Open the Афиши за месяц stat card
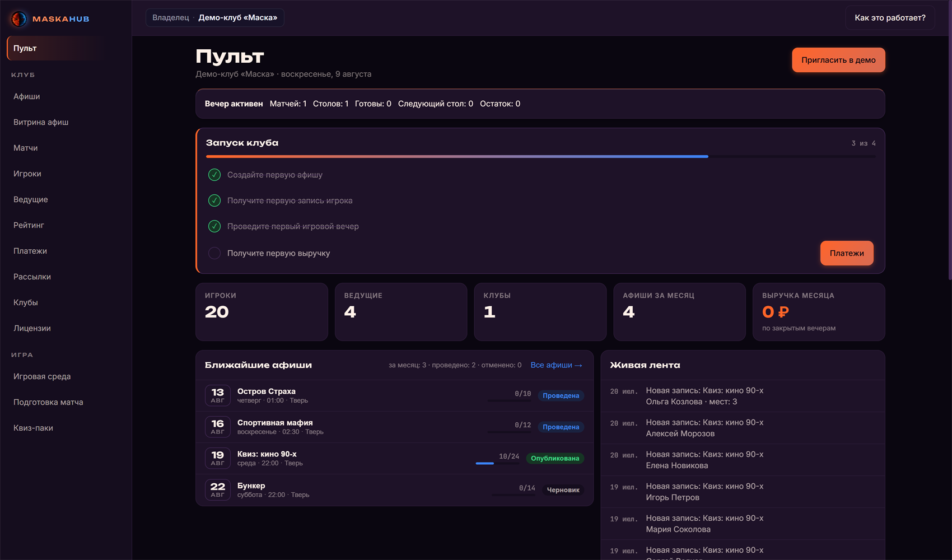 point(679,312)
